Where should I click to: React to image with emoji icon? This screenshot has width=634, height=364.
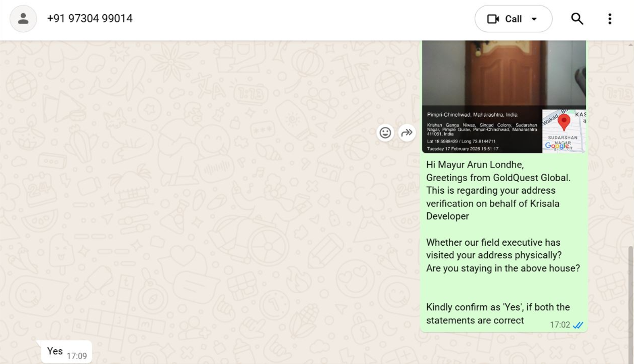click(x=386, y=133)
